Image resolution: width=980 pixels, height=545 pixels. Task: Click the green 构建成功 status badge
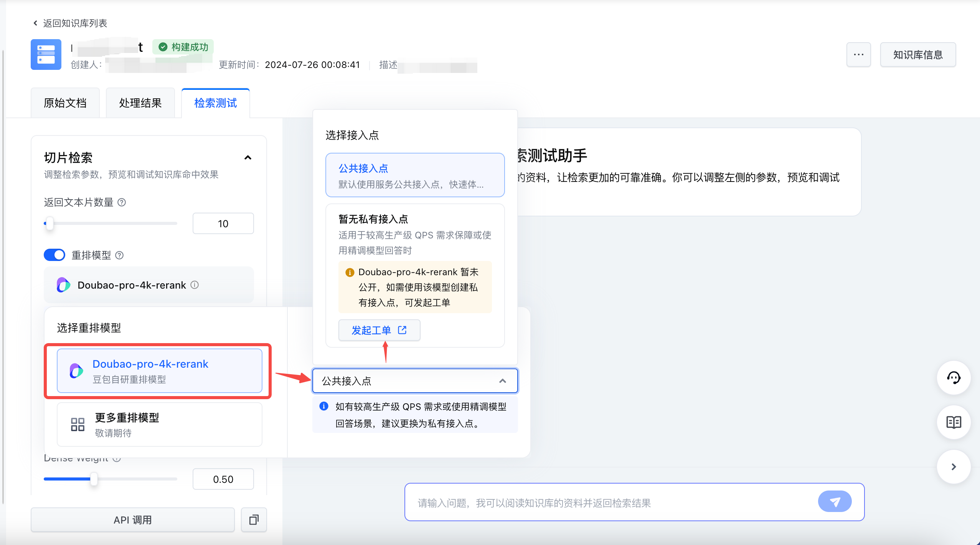tap(183, 47)
